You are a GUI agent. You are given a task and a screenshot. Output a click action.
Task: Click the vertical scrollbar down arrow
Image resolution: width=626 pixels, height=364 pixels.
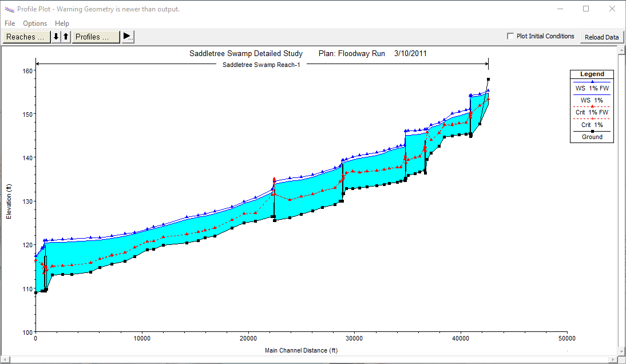click(x=621, y=352)
